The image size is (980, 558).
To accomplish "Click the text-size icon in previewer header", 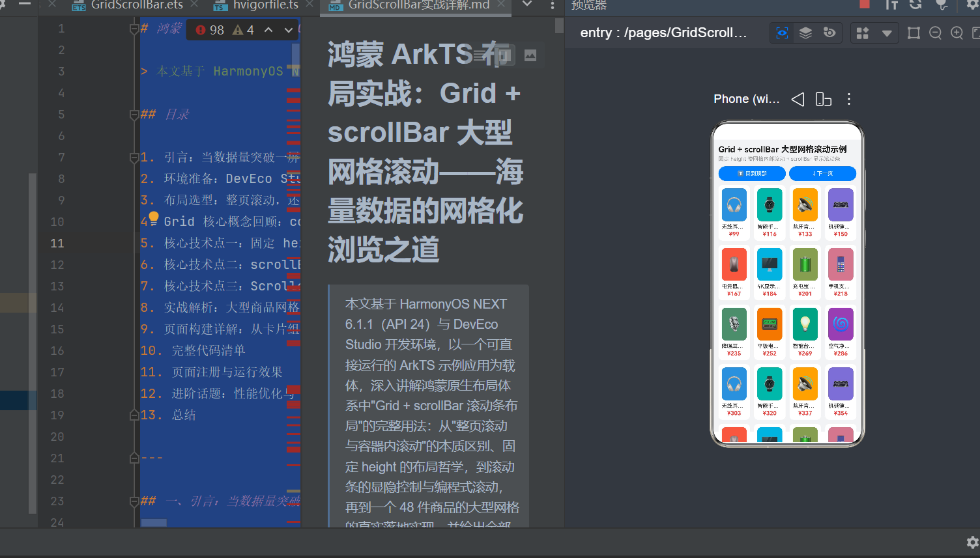I will [891, 5].
